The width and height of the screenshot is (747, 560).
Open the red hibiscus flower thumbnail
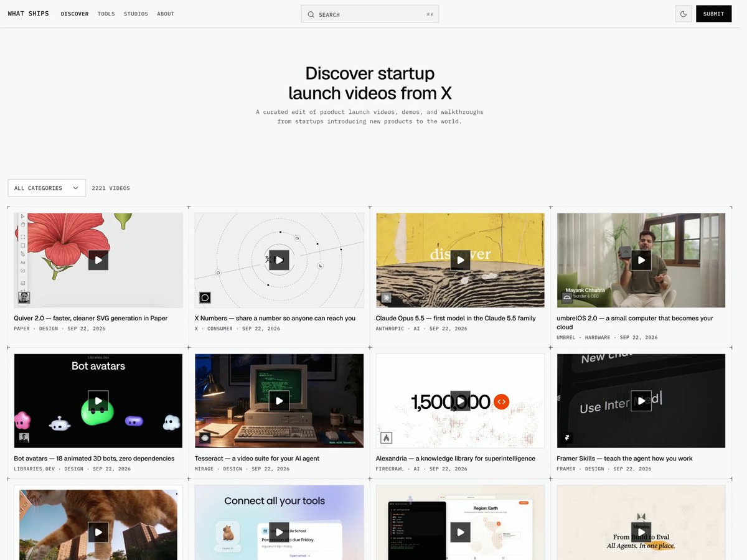[98, 260]
